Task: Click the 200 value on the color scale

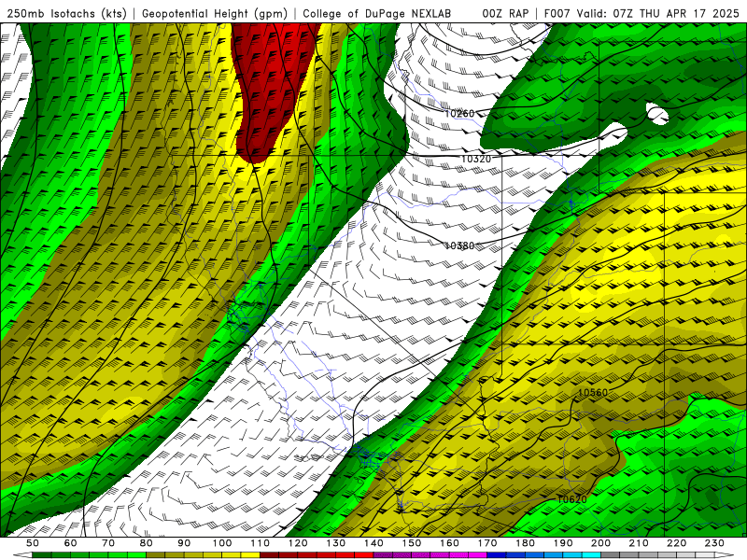Action: (600, 543)
